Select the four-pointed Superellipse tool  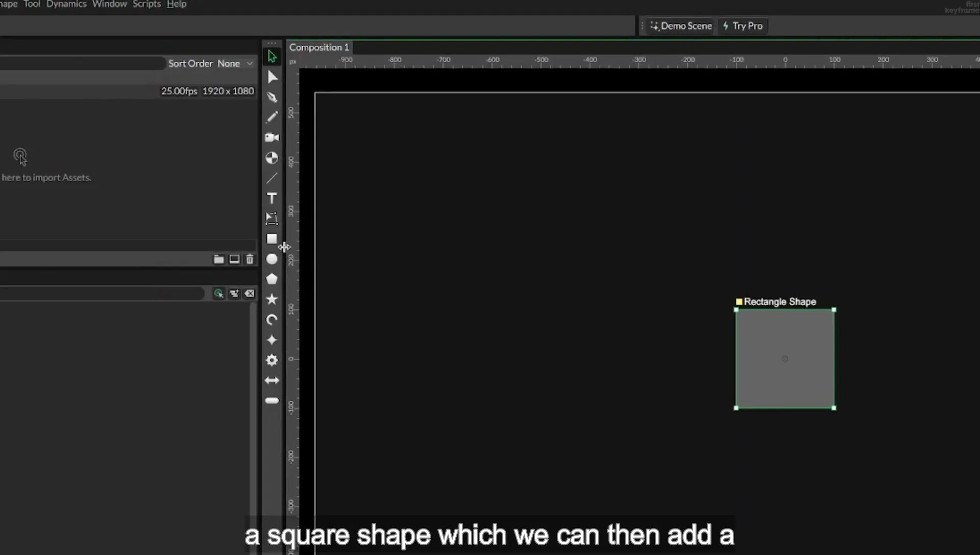tap(272, 340)
